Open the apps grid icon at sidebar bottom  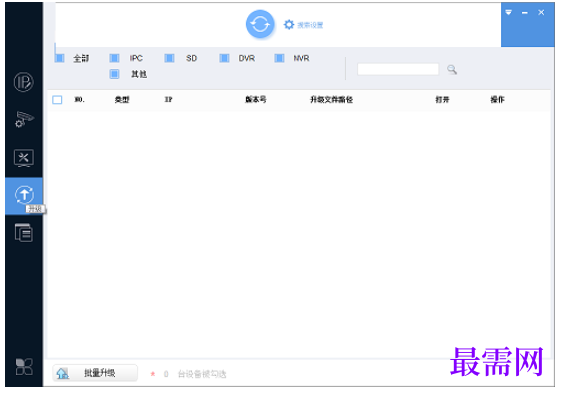[x=24, y=367]
